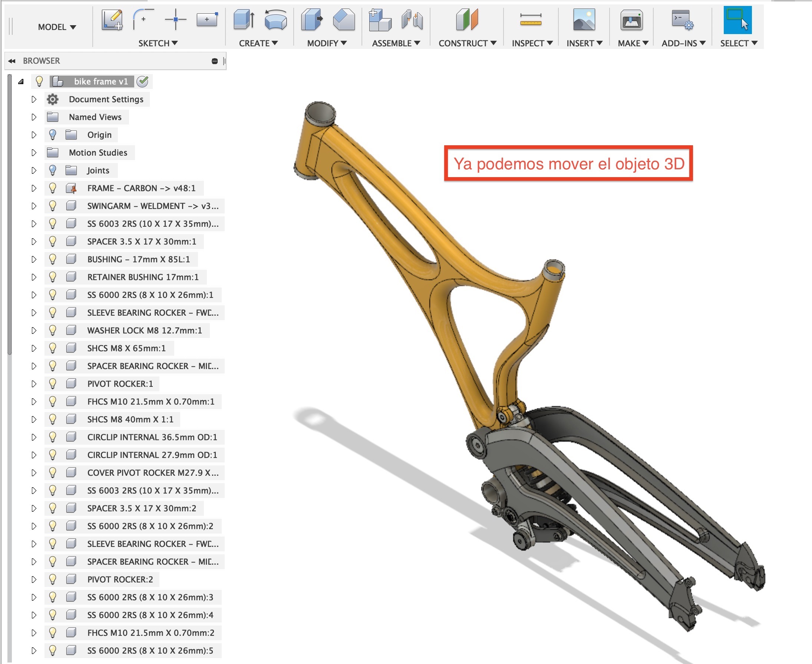
Task: Click the Create Sketch icon
Action: [x=112, y=20]
